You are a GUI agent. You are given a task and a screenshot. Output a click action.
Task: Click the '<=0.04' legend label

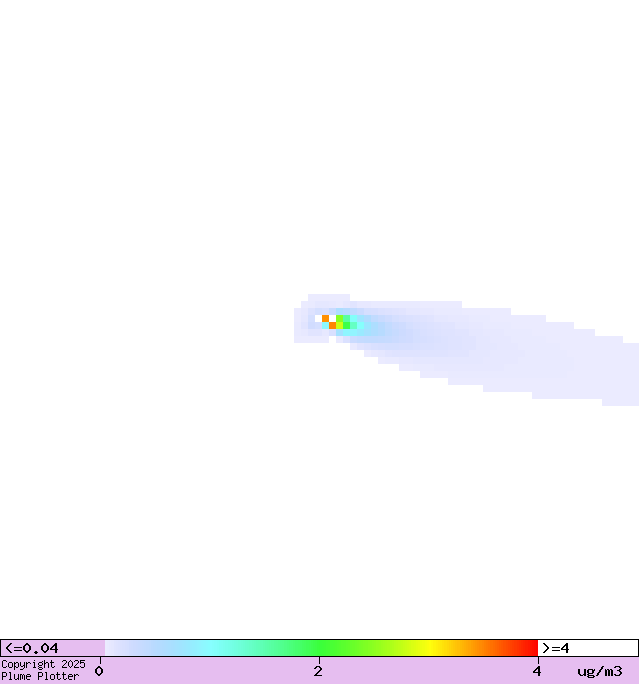[32, 648]
